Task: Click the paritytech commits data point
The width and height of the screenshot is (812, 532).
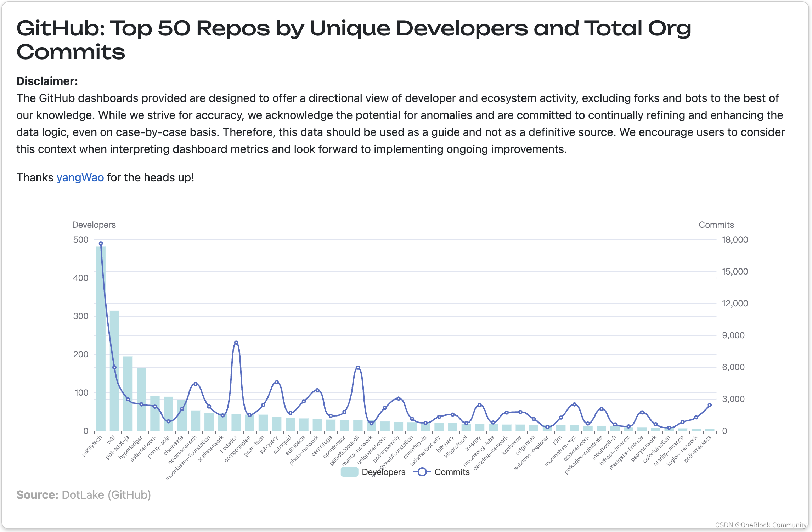Action: coord(101,244)
